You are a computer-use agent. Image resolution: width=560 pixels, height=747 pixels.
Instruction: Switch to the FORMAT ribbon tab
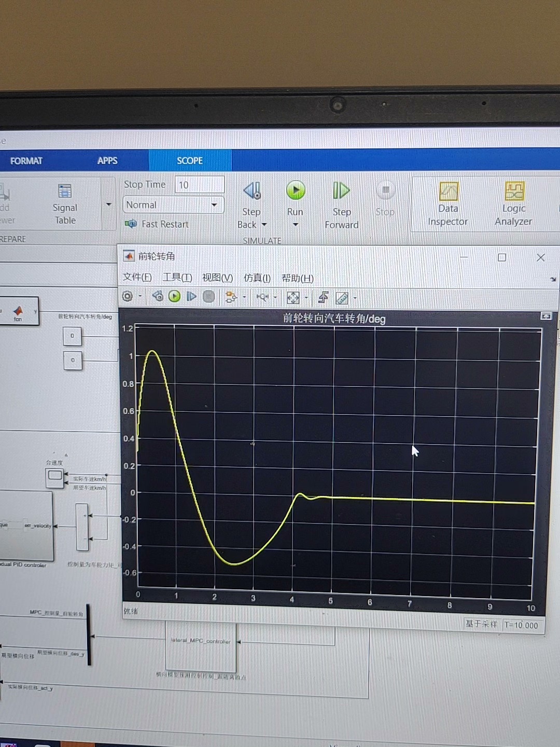(26, 161)
